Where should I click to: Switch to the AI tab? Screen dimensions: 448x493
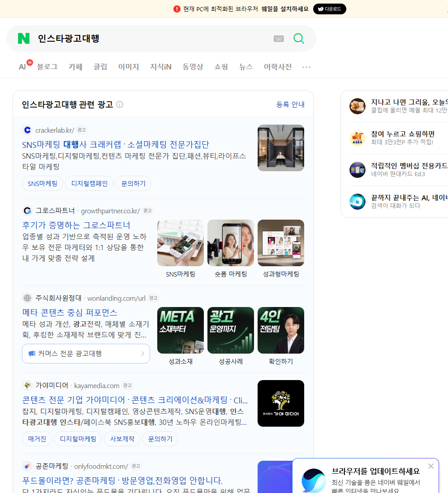coord(22,67)
